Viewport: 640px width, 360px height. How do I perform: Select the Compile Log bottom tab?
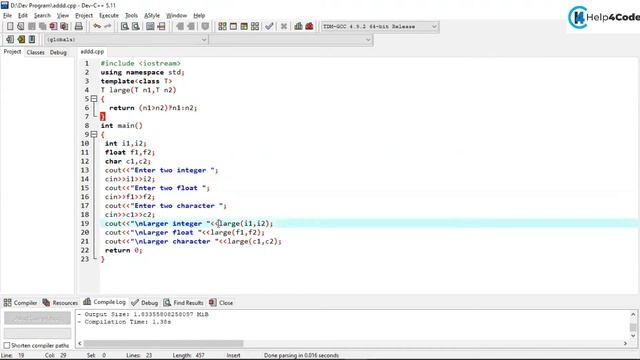coord(104,302)
